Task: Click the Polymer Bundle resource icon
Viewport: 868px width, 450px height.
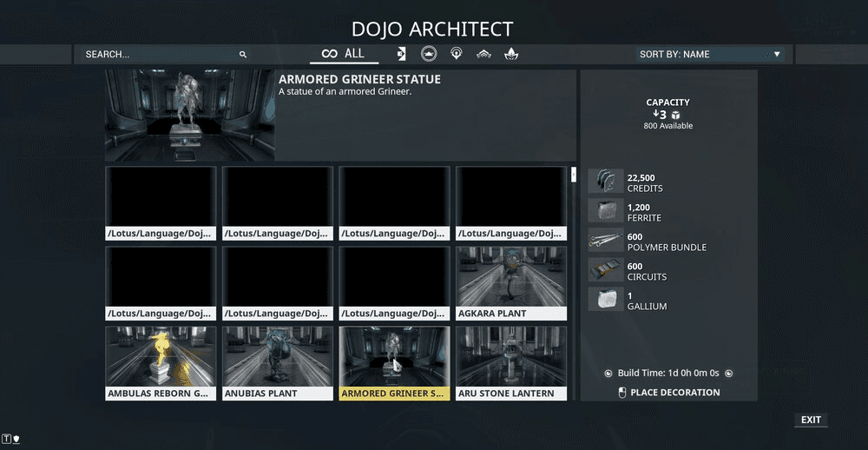Action: point(606,240)
